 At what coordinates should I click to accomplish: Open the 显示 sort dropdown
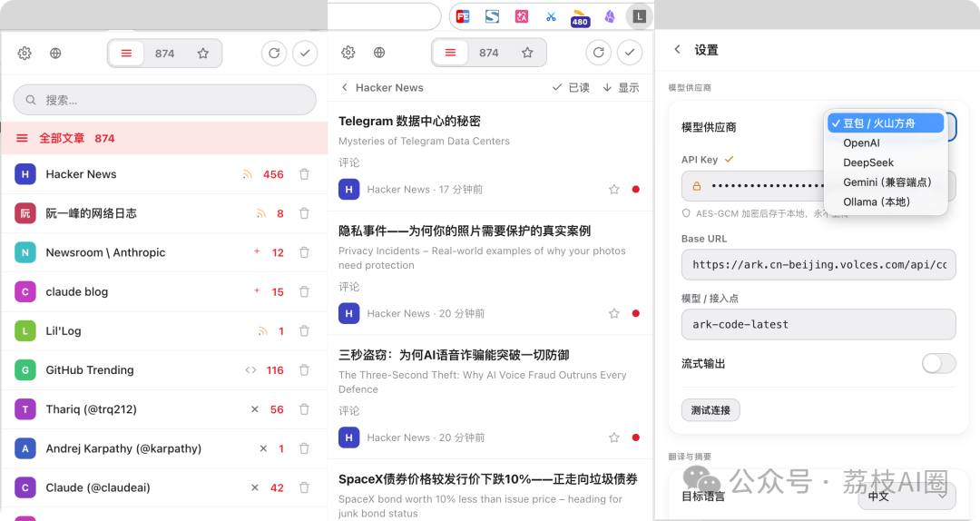[x=621, y=87]
